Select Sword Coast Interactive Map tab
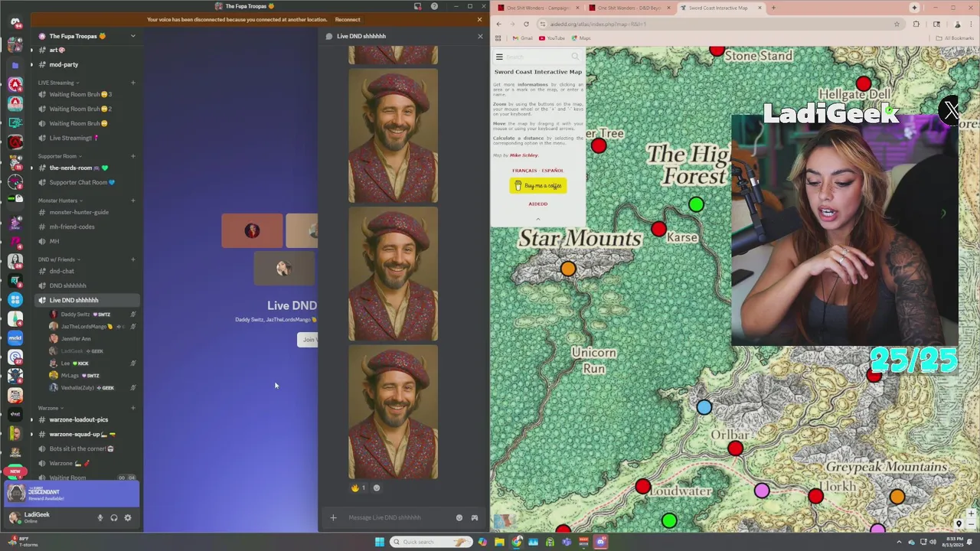The image size is (980, 551). tap(720, 8)
